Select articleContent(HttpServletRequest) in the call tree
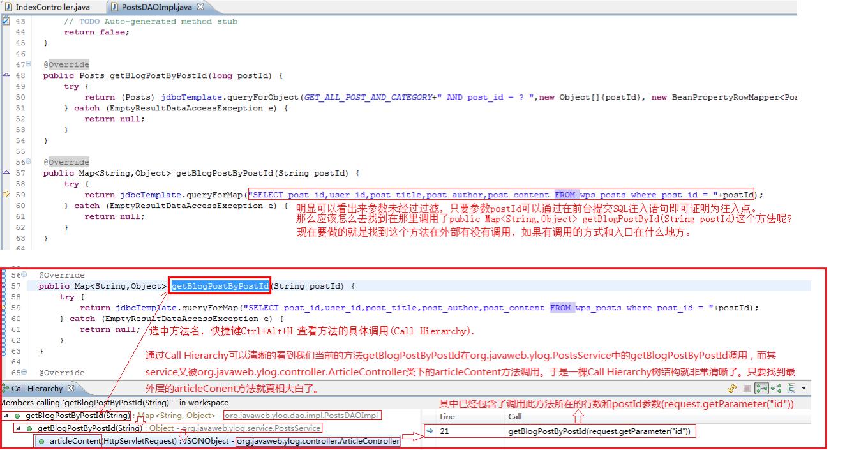This screenshot has height=450, width=868. click(x=75, y=441)
